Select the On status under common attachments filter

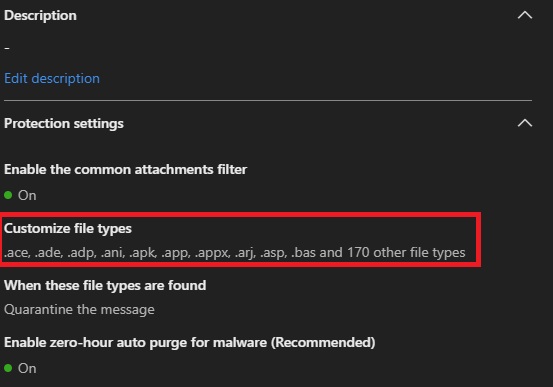coord(27,195)
